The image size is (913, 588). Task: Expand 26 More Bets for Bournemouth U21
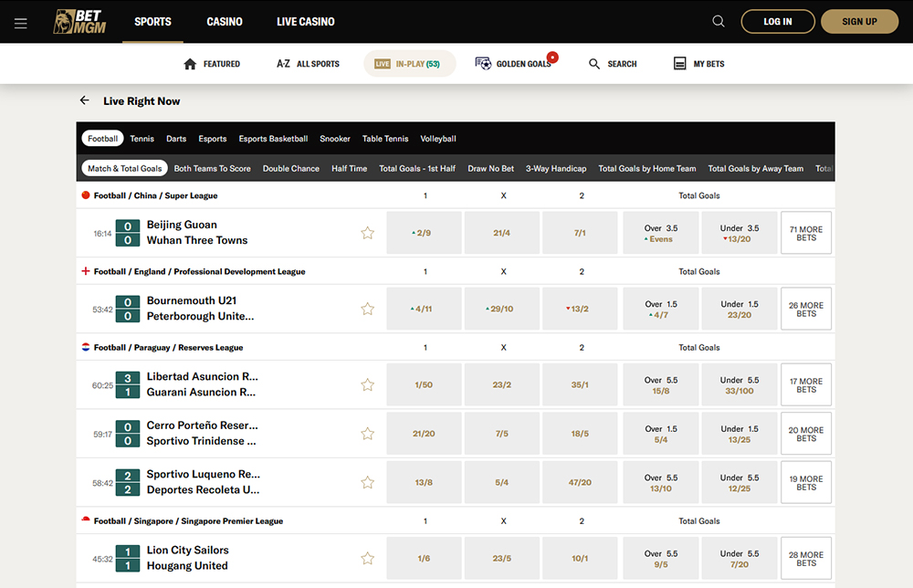805,309
